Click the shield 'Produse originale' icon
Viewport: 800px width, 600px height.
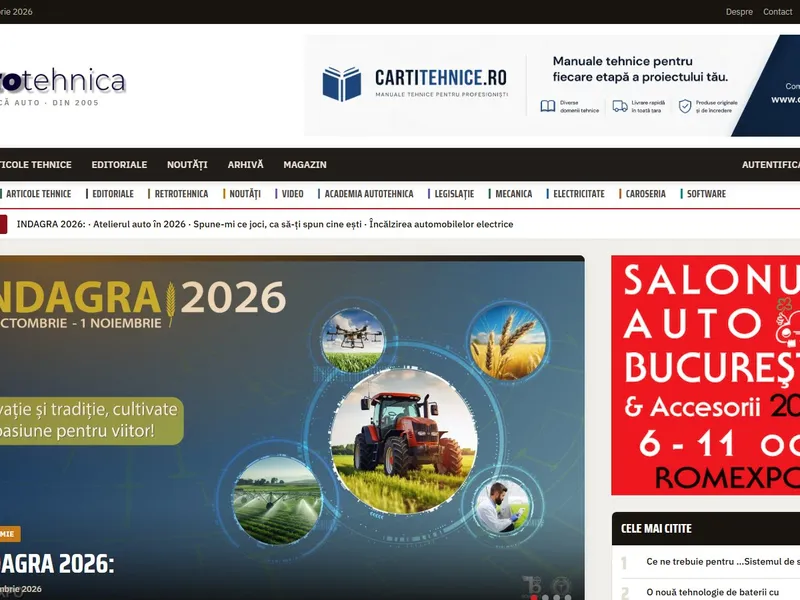click(x=685, y=106)
